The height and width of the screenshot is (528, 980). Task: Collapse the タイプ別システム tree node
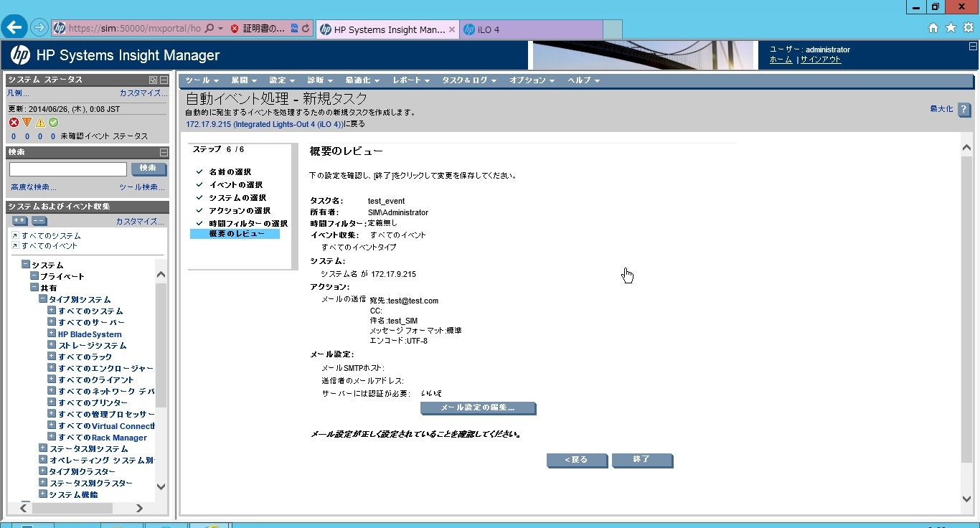click(43, 299)
